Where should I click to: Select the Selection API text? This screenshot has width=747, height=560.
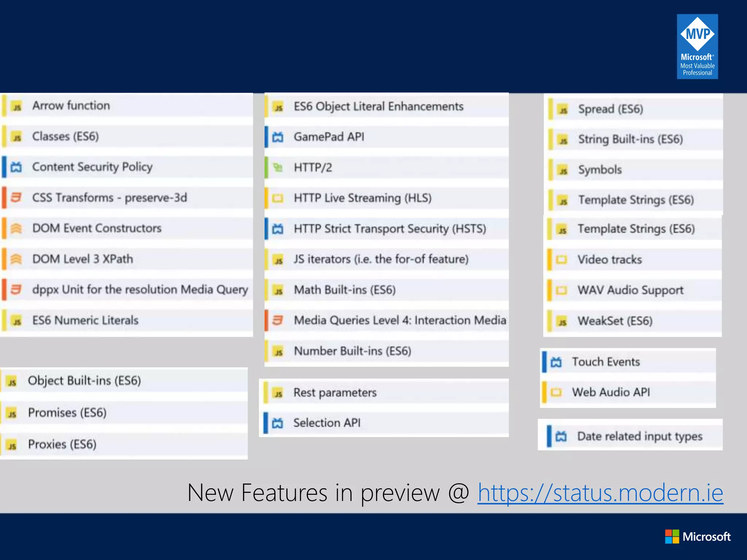pyautogui.click(x=327, y=423)
